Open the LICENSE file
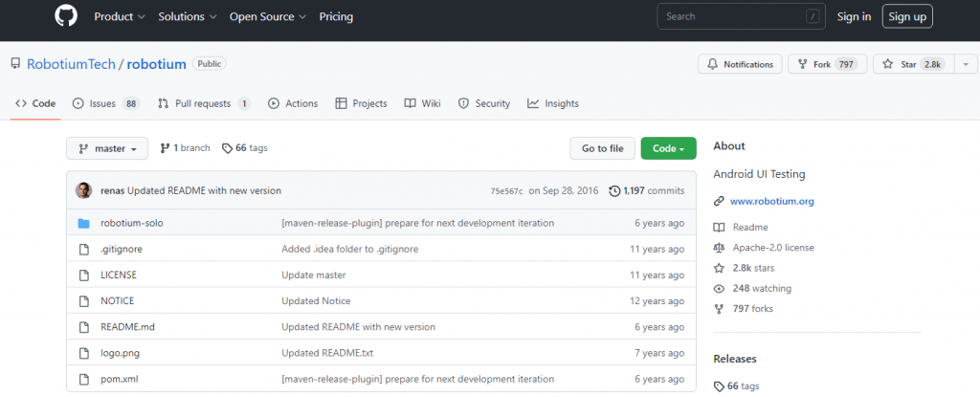The height and width of the screenshot is (397, 980). [x=118, y=276]
